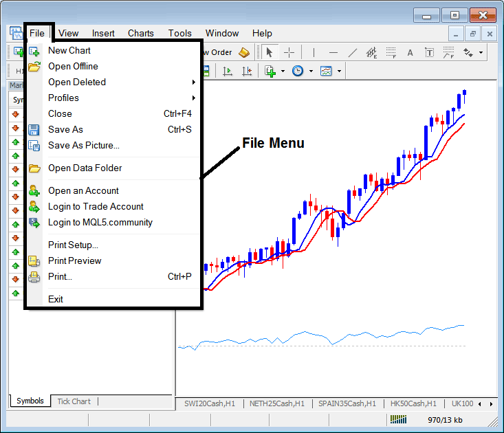Select the Draw Horizontal Line tool
The image size is (504, 433).
click(x=333, y=52)
